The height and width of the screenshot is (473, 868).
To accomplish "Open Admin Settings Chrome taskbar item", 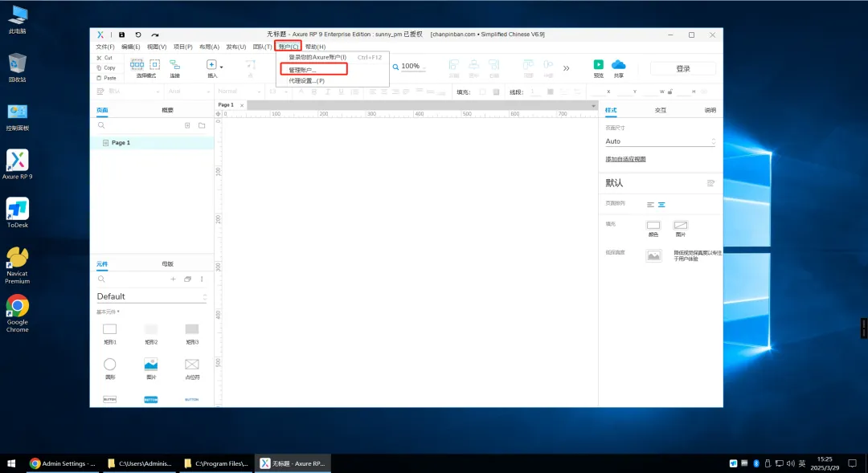I will 64,463.
